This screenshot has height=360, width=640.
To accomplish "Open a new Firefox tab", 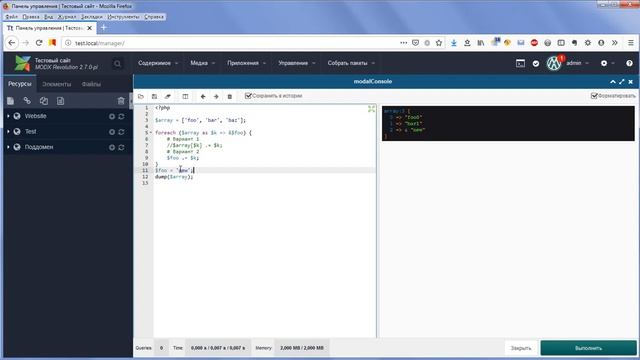I will point(103,28).
